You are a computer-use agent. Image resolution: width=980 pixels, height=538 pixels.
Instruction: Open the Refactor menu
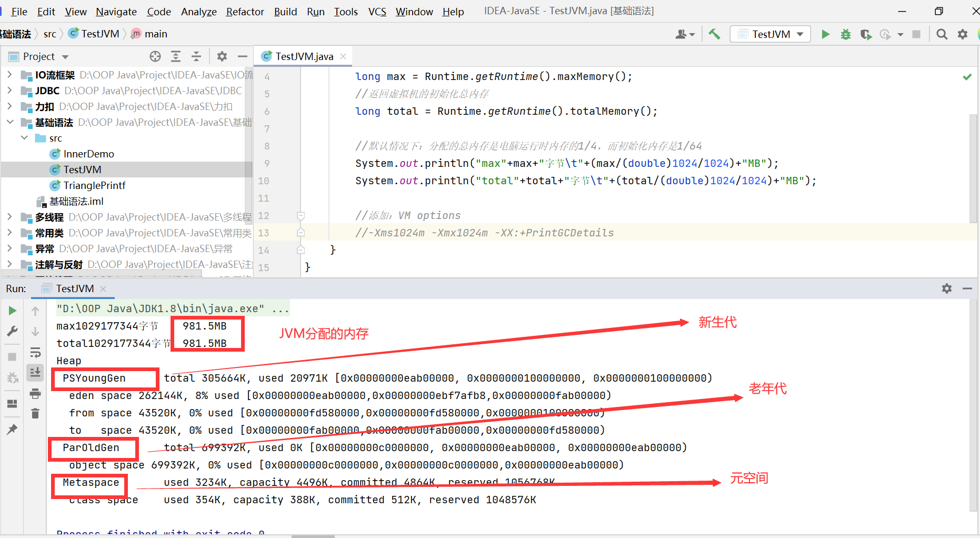coord(245,12)
